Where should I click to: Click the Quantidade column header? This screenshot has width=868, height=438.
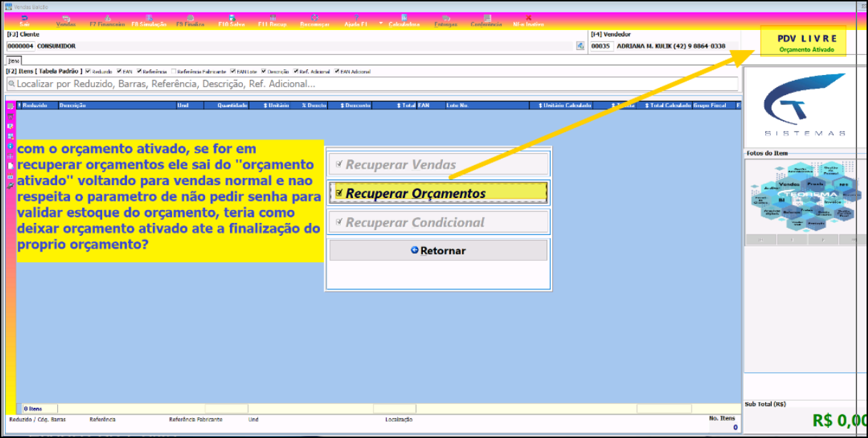[x=227, y=105]
